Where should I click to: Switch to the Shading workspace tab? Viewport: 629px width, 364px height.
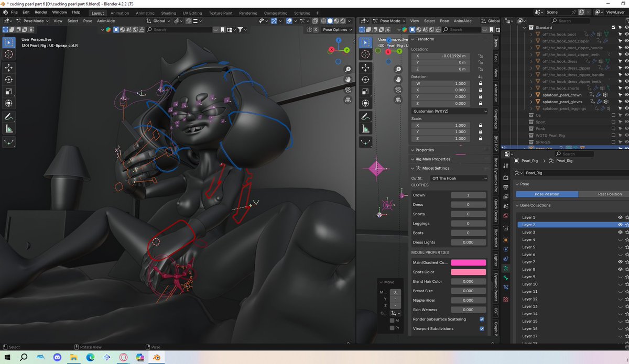point(168,13)
